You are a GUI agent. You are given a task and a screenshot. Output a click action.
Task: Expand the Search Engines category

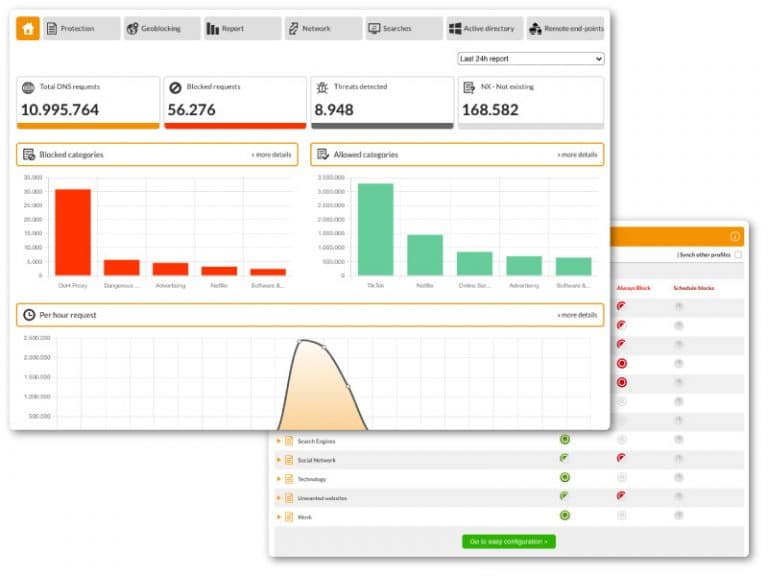coord(278,441)
